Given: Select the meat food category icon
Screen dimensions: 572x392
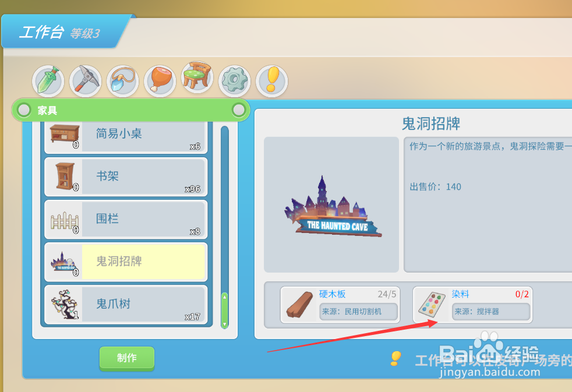Looking at the screenshot, I should [160, 81].
